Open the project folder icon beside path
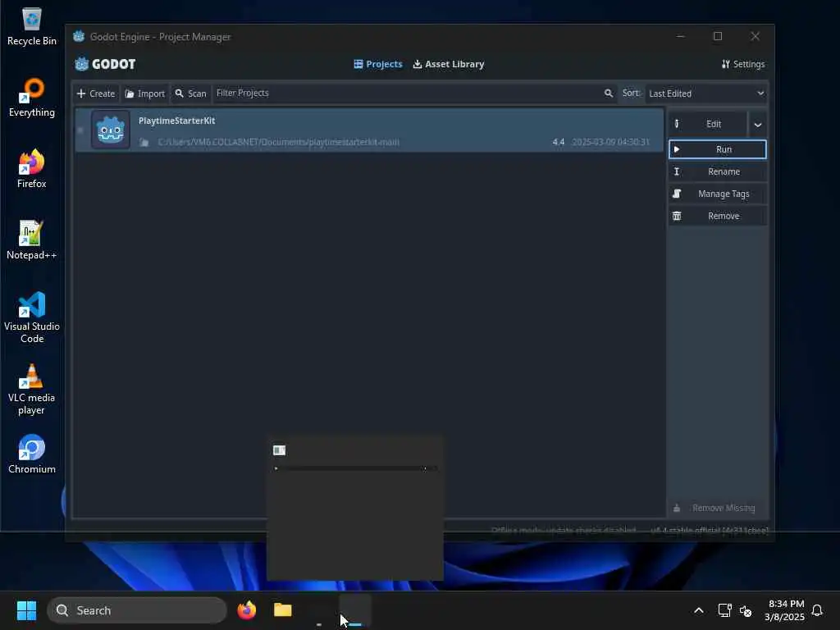Viewport: 840px width, 630px height. (x=144, y=142)
